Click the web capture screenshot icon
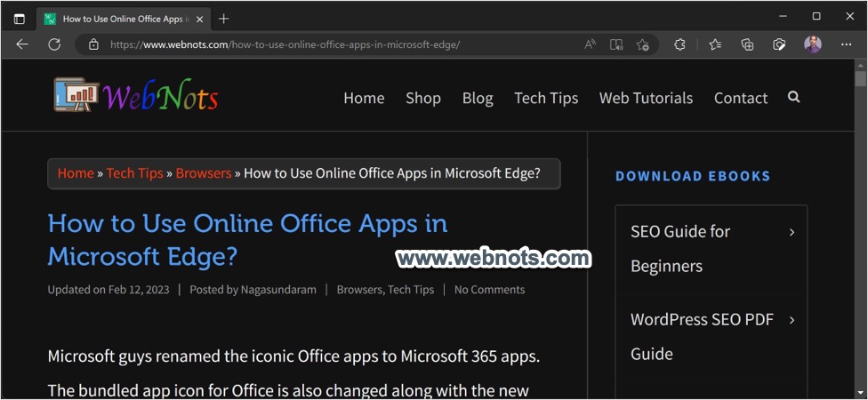The width and height of the screenshot is (868, 400). coord(779,44)
